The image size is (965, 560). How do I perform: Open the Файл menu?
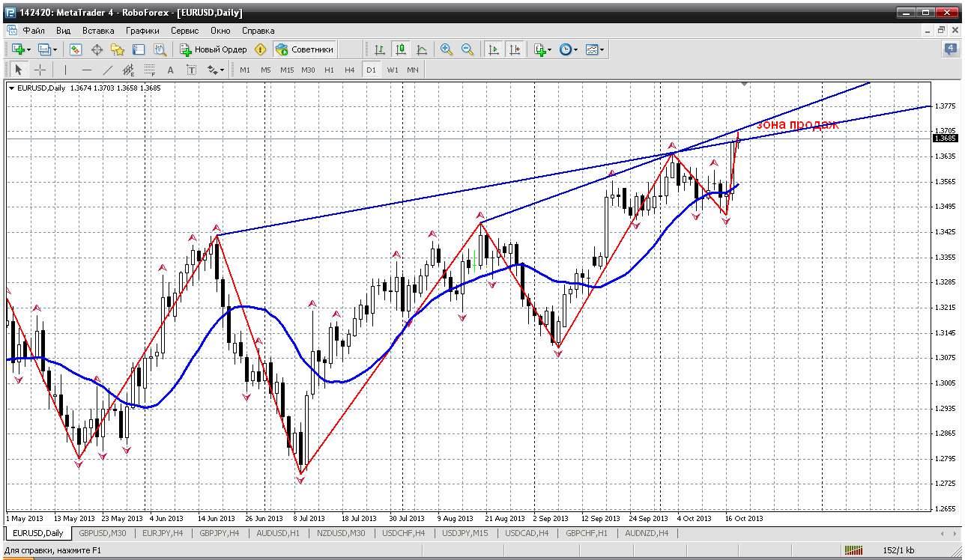[34, 31]
